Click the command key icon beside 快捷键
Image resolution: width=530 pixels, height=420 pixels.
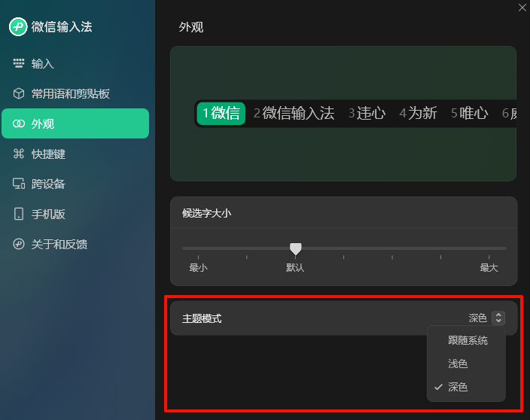pyautogui.click(x=19, y=154)
